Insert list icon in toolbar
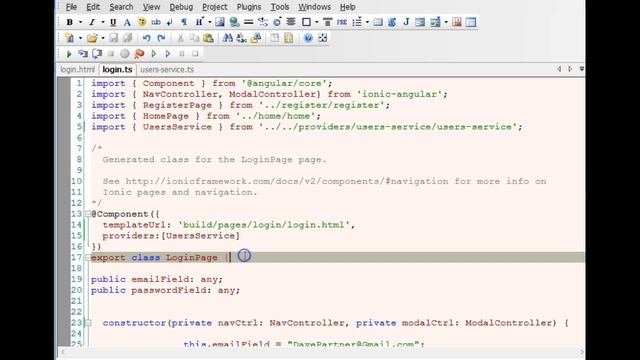Viewport: 640px width, 360px height. [x=357, y=22]
